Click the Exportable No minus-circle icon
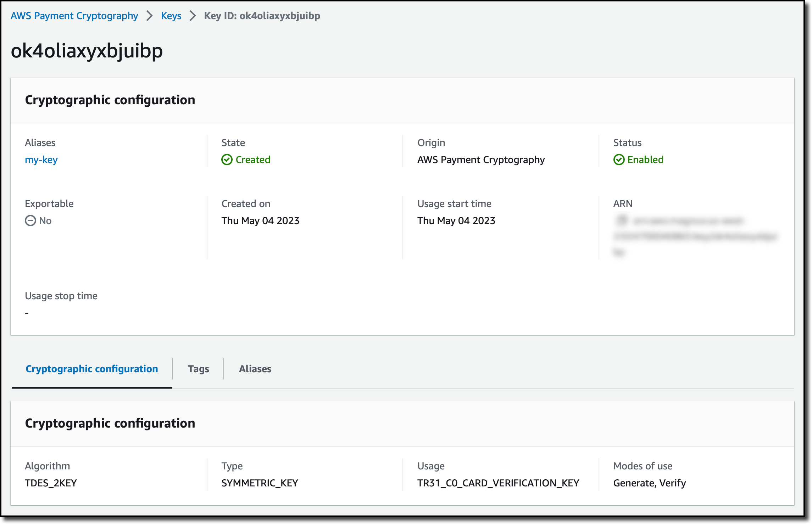The image size is (812, 524). (x=30, y=221)
